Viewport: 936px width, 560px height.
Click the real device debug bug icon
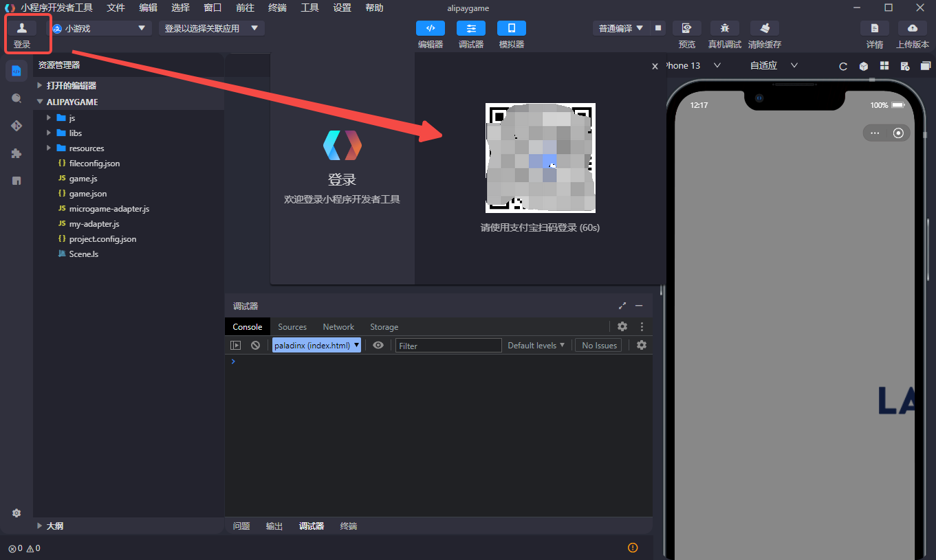click(724, 28)
